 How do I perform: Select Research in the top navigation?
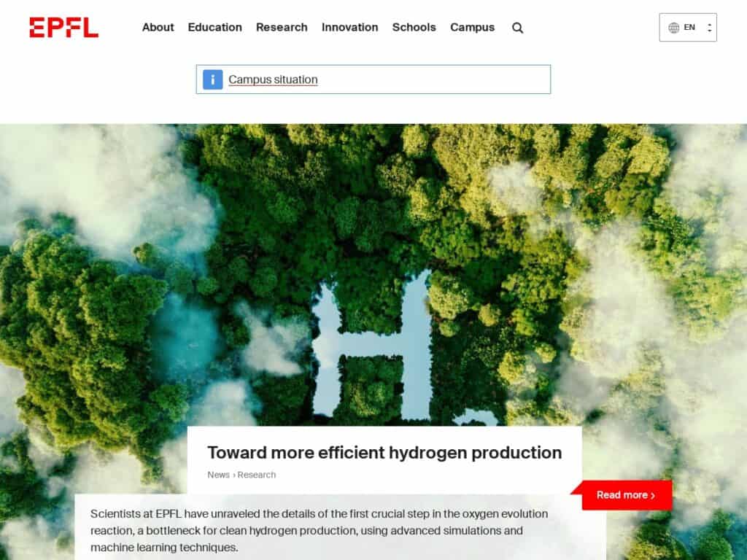[x=282, y=28]
